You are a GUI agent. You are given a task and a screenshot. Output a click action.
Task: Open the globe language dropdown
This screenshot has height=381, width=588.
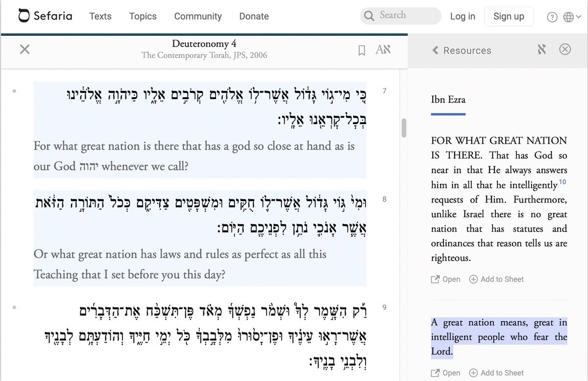571,17
